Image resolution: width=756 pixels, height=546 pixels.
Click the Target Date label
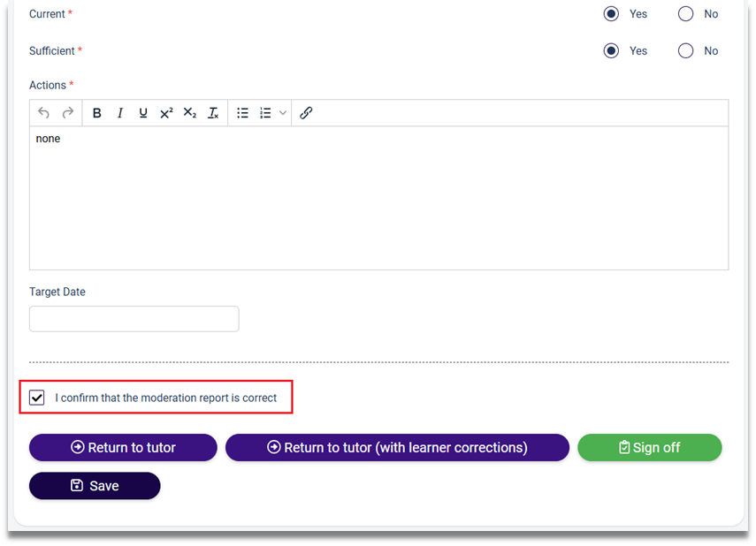tap(57, 292)
